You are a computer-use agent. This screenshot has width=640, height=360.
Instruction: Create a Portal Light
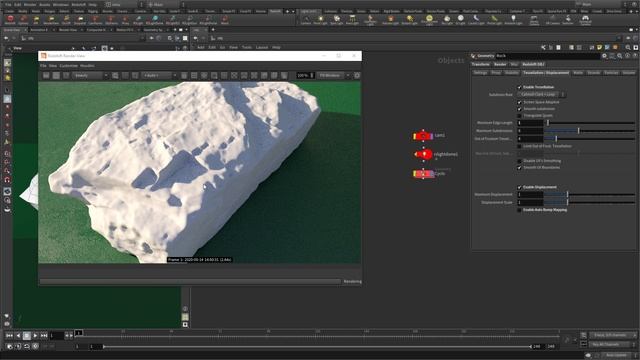pyautogui.click(x=494, y=20)
